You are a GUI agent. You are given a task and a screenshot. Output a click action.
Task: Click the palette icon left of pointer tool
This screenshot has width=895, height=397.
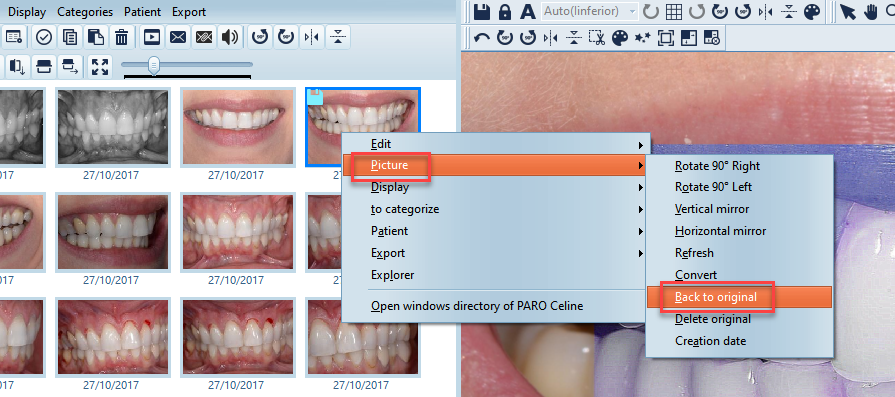coord(812,11)
